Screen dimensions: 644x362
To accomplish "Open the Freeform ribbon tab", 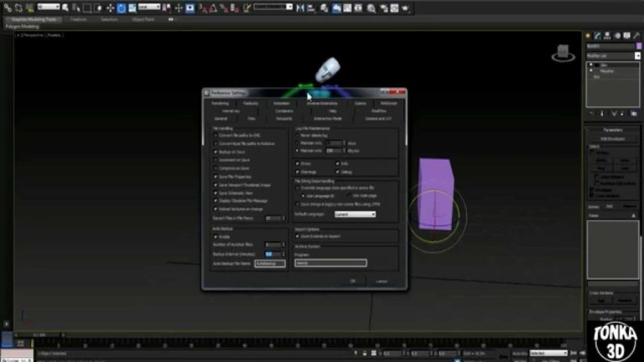I will point(78,19).
